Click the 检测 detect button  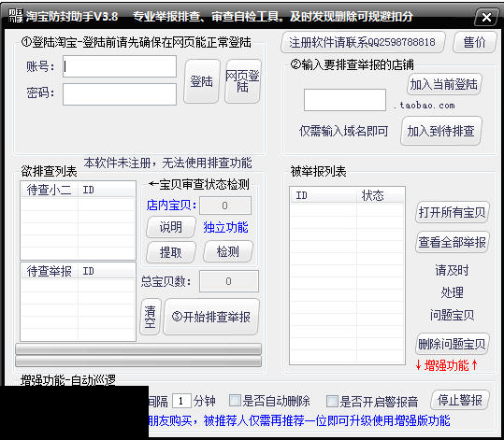point(228,251)
